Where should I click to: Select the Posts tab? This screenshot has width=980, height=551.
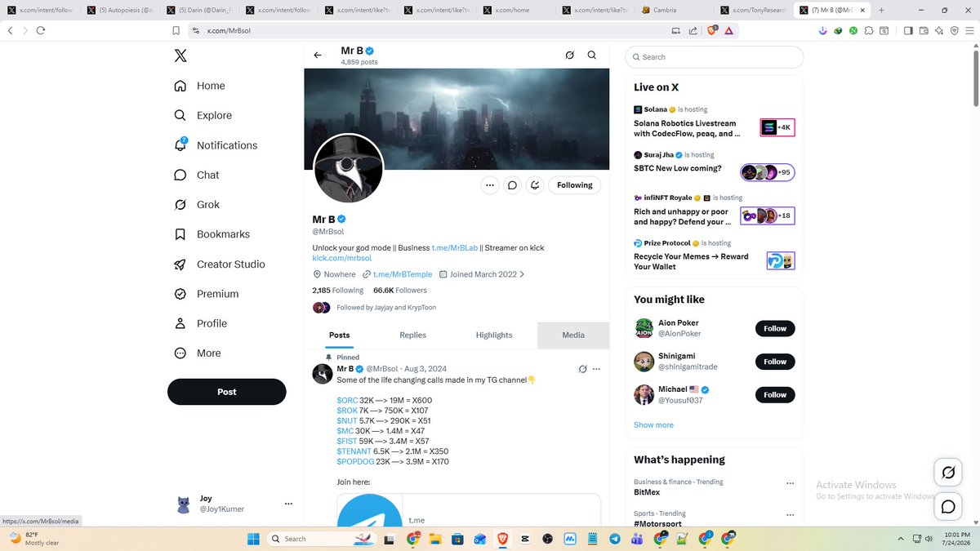point(340,335)
